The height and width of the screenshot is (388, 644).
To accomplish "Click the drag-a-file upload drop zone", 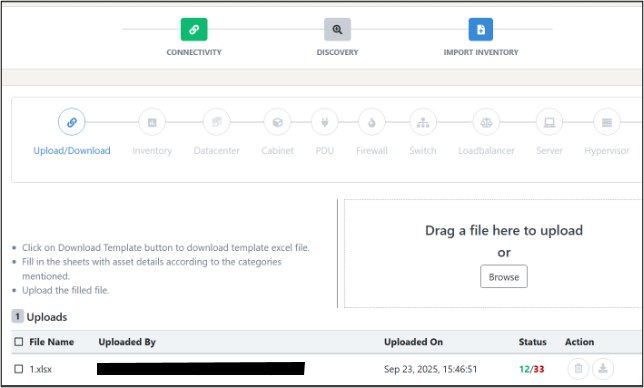I will pyautogui.click(x=493, y=253).
